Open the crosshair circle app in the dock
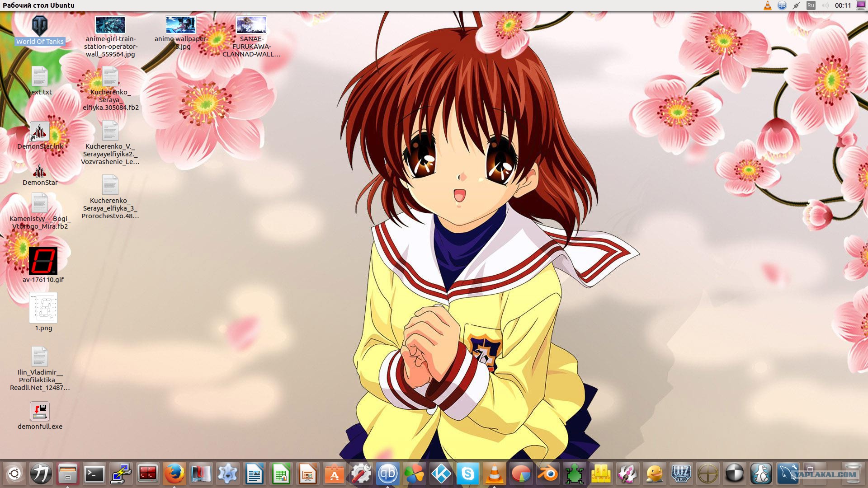This screenshot has height=488, width=868. tap(708, 474)
